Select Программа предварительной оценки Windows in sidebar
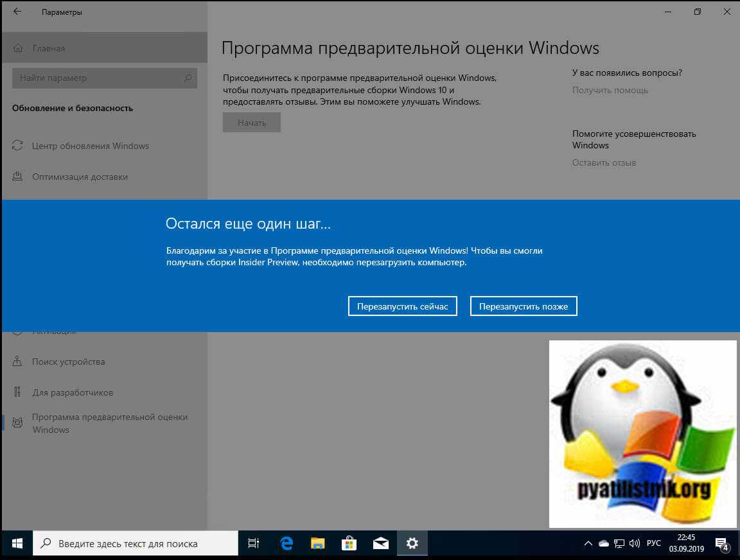 tap(104, 423)
